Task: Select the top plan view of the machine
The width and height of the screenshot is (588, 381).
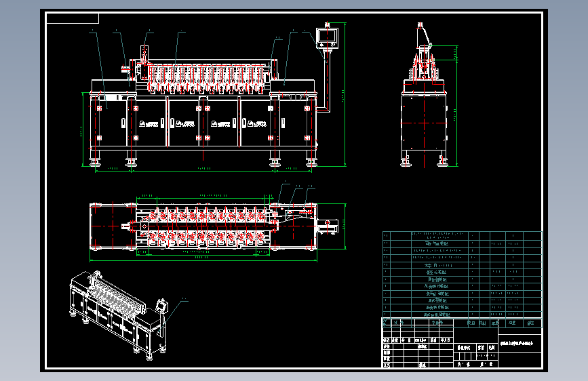Action: point(214,226)
